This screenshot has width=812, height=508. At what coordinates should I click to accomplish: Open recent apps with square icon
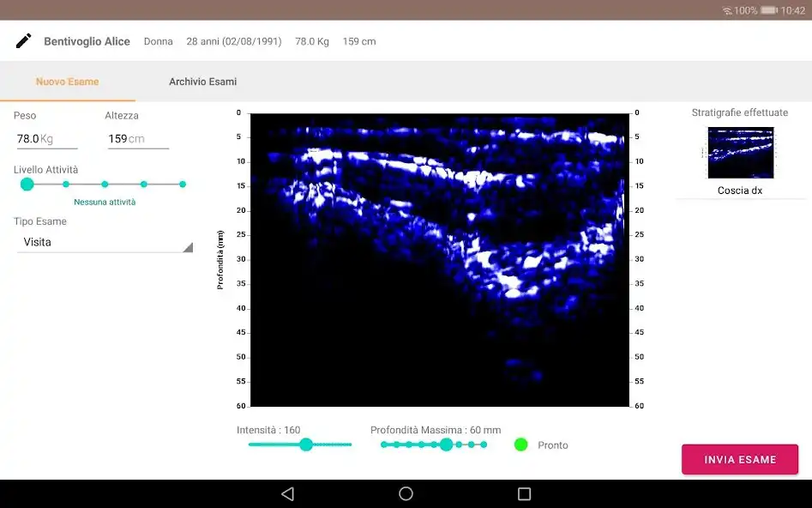point(524,493)
